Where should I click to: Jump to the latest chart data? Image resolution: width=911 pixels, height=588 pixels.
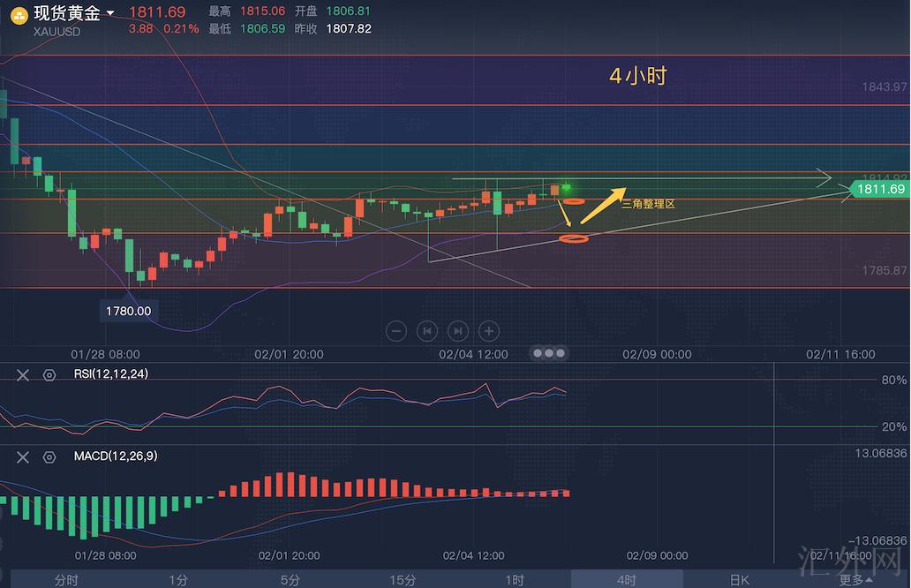coord(457,331)
